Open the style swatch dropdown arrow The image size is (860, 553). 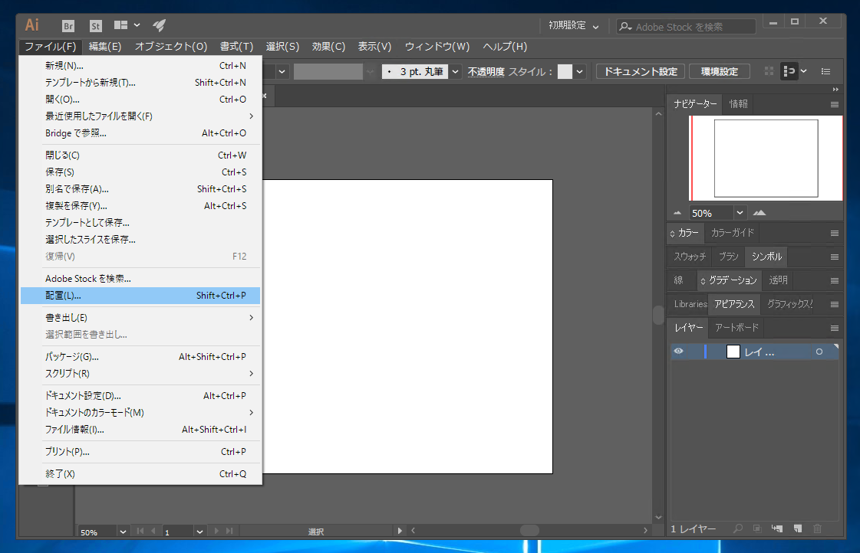(579, 71)
